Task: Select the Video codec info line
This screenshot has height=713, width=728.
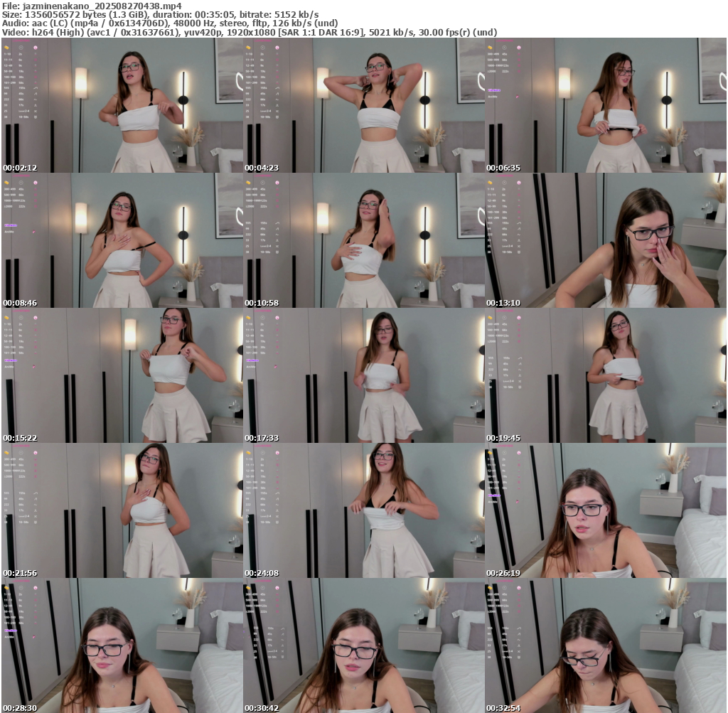Action: 249,32
